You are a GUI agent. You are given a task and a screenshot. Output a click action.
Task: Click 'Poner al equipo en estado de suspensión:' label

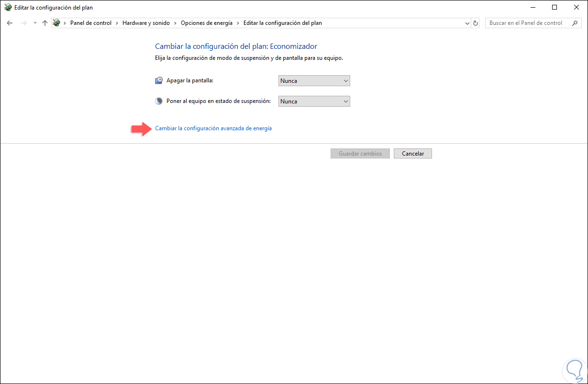pyautogui.click(x=219, y=101)
